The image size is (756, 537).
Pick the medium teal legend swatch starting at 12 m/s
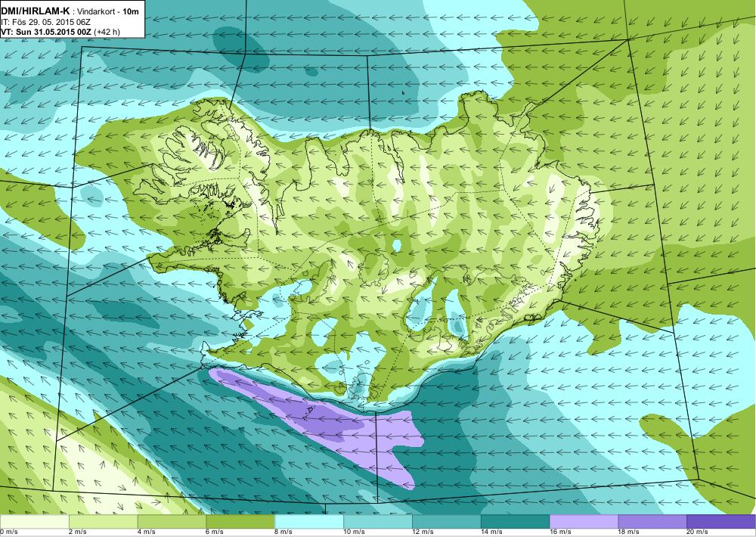pos(447,521)
